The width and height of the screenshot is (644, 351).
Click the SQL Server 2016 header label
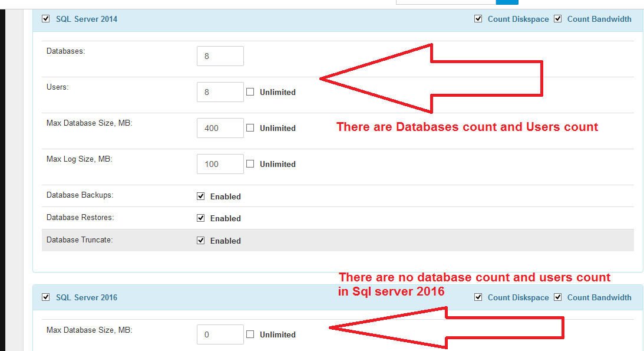[87, 297]
